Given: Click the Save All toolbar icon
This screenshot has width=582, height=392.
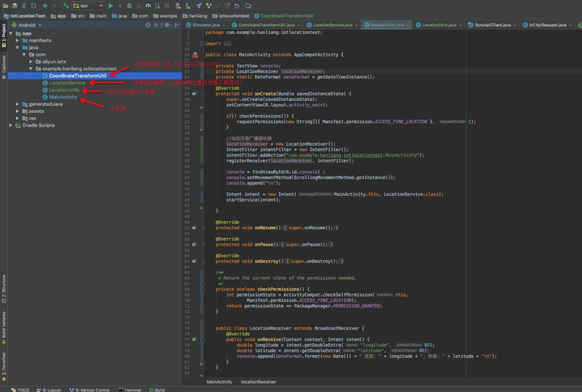Looking at the screenshot, I should pyautogui.click(x=15, y=6).
